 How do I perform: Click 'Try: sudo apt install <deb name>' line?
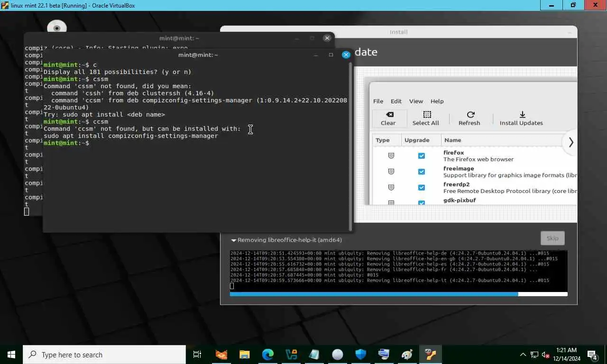coord(104,115)
